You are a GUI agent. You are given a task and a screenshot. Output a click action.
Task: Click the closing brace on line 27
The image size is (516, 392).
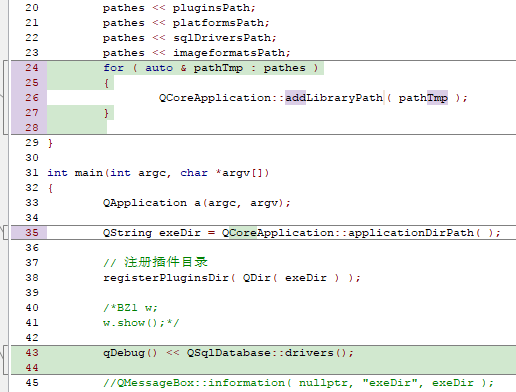pos(106,113)
